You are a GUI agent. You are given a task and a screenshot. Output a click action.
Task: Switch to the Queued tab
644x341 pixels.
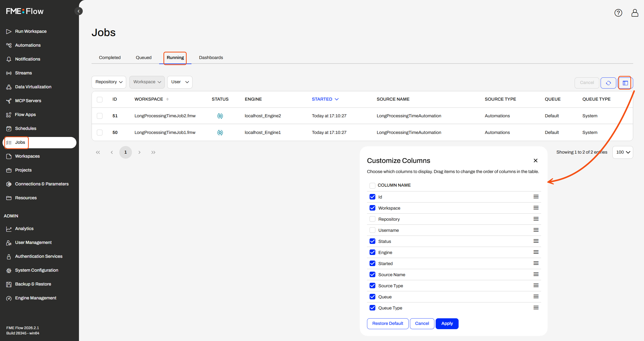[144, 58]
